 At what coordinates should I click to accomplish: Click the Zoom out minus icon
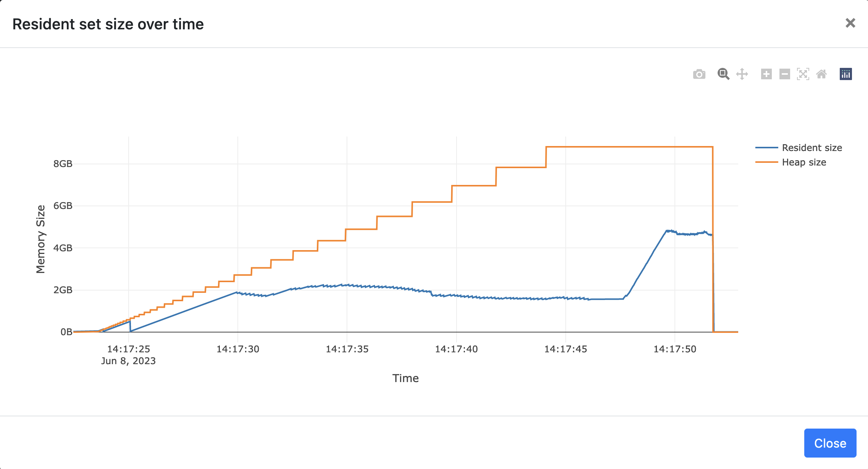[x=784, y=74]
